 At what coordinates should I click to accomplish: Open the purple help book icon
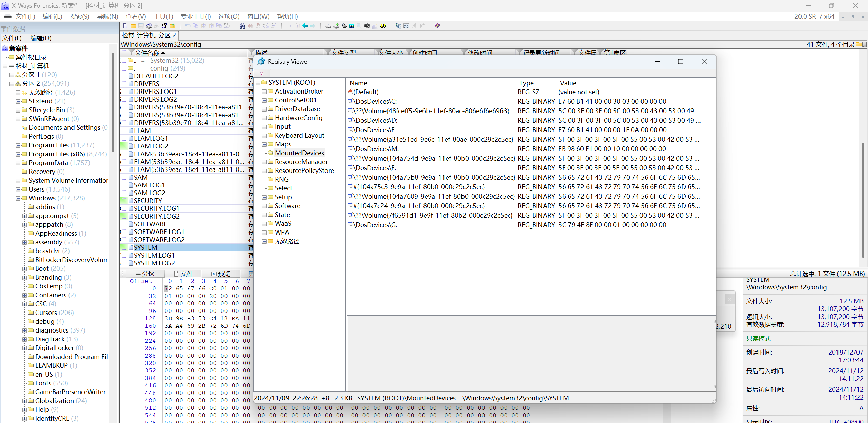[x=437, y=26]
